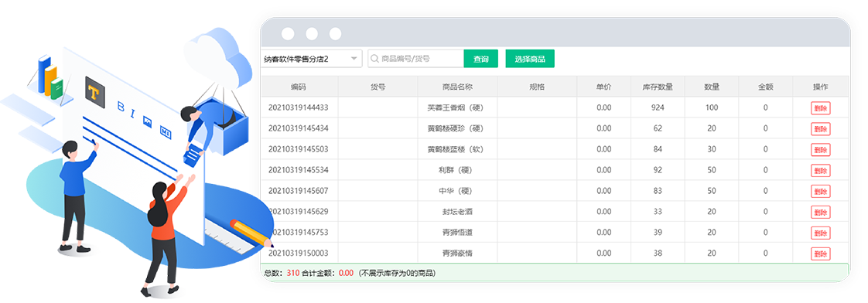Click stock quantity 62
The height and width of the screenshot is (303, 868).
[x=658, y=128]
